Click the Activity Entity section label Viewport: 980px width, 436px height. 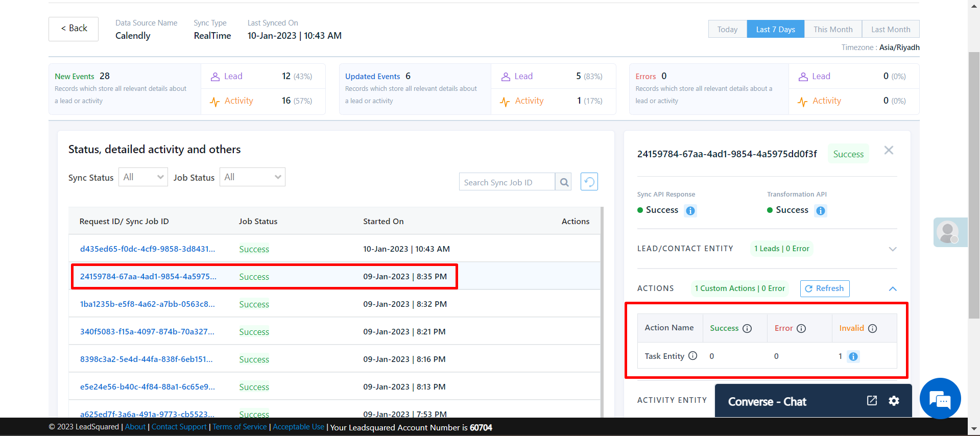(x=672, y=400)
